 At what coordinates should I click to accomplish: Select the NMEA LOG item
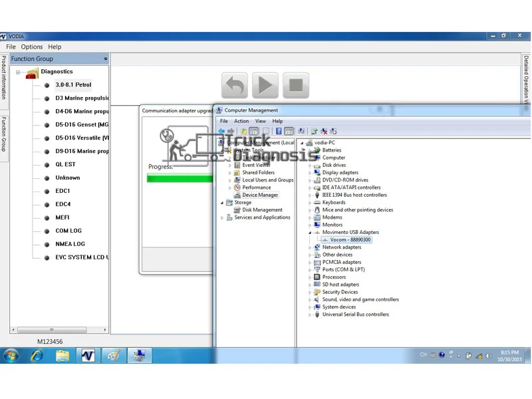click(70, 244)
